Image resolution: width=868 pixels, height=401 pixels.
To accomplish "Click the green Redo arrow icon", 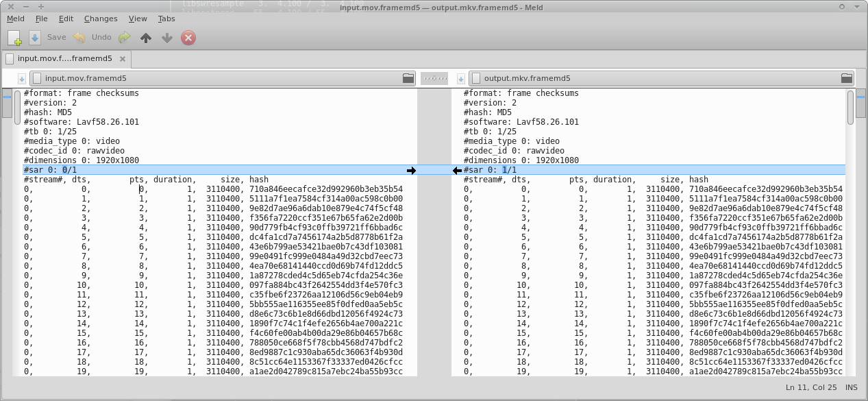I will point(124,38).
